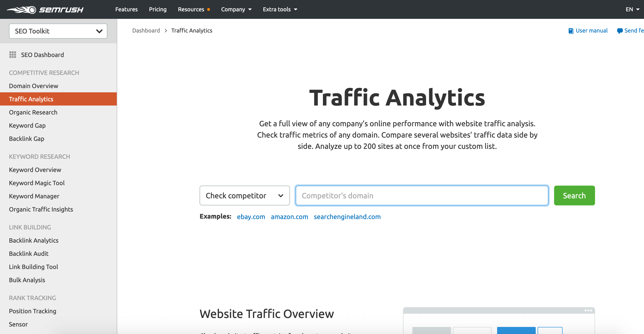Click the amazon.com example link
Image resolution: width=644 pixels, height=334 pixels.
click(x=290, y=217)
